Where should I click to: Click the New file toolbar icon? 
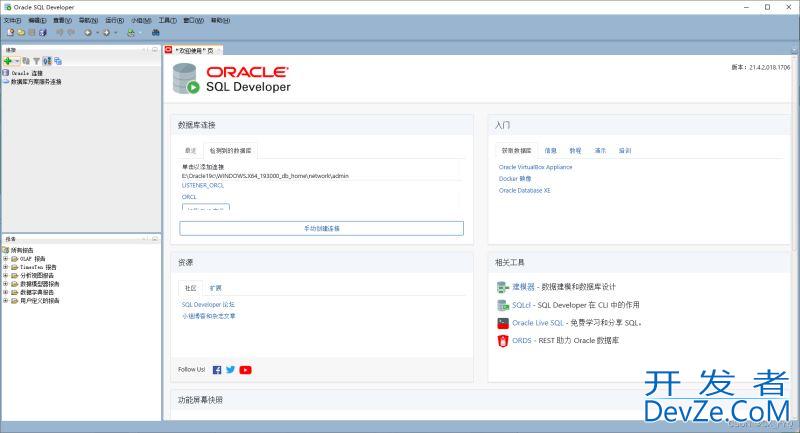point(10,33)
